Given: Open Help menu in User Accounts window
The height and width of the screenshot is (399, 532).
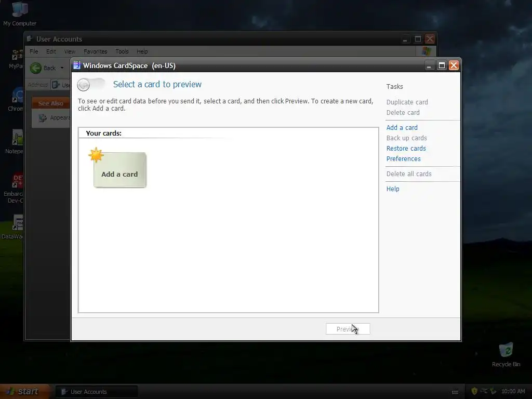Looking at the screenshot, I should [142, 51].
